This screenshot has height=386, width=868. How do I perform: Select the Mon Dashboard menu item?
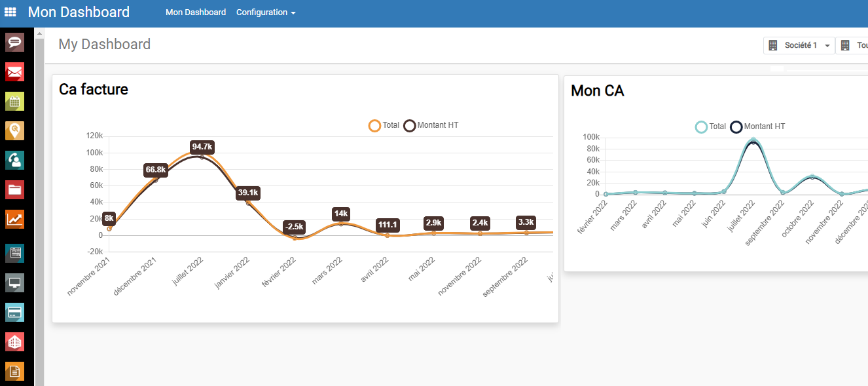click(196, 12)
